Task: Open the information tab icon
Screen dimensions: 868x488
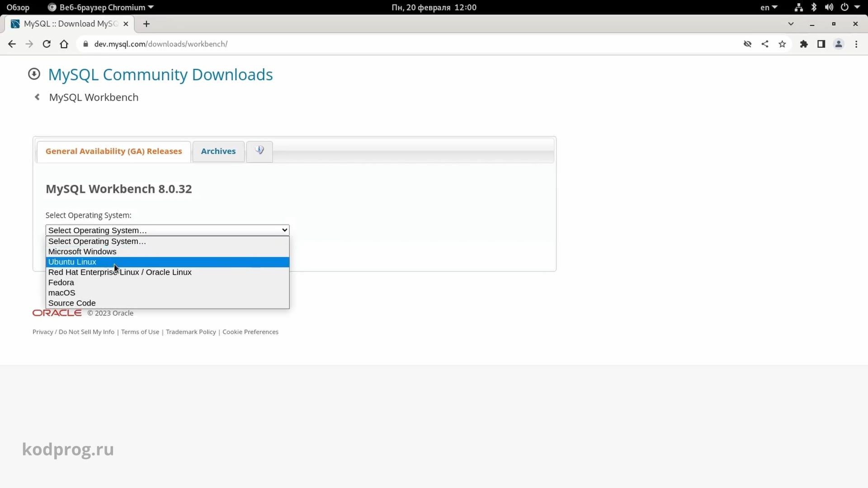Action: click(259, 151)
